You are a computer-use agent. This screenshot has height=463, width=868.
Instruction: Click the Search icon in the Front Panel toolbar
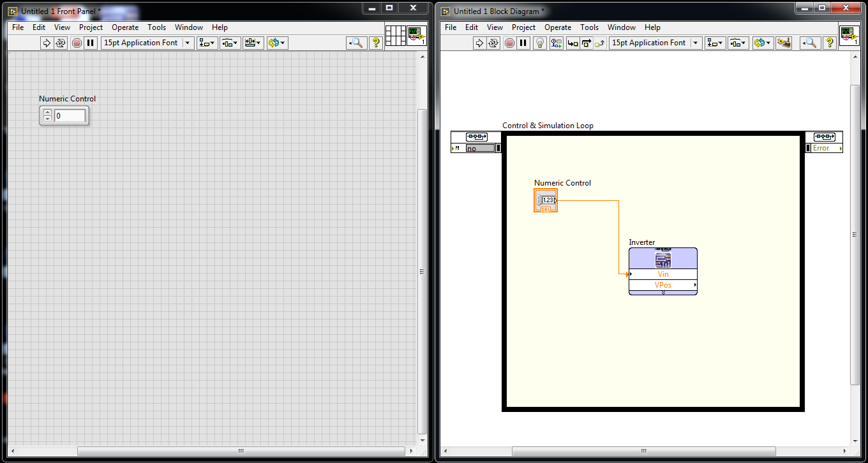[x=355, y=43]
